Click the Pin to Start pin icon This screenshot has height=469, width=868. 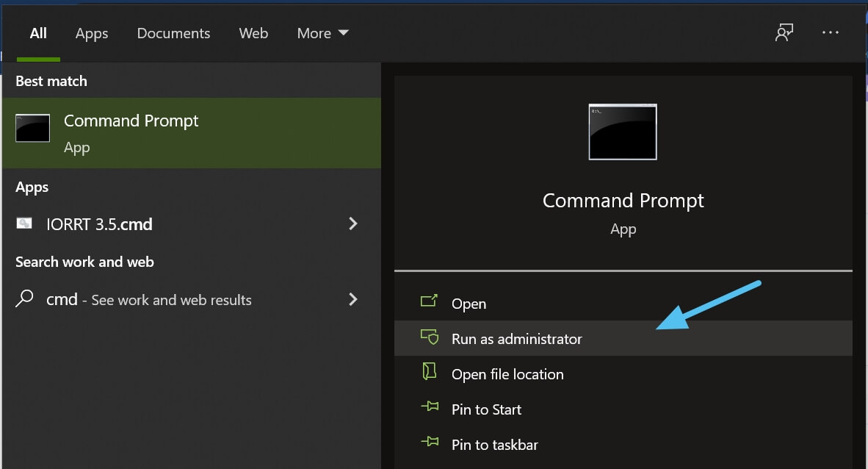(430, 407)
